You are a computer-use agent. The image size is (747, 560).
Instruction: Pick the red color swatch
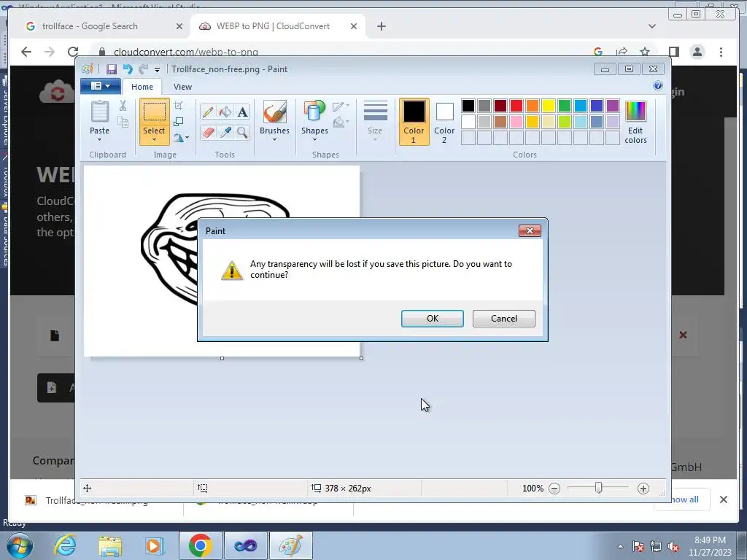[x=516, y=106]
